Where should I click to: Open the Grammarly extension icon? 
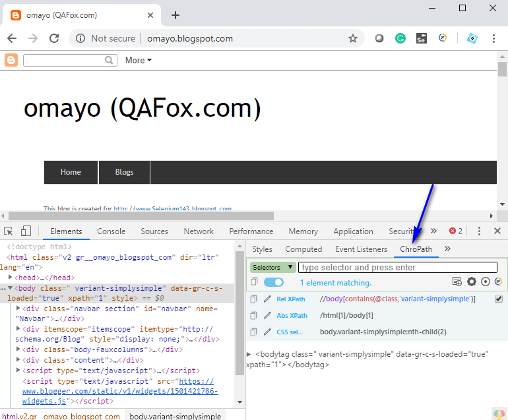click(400, 38)
